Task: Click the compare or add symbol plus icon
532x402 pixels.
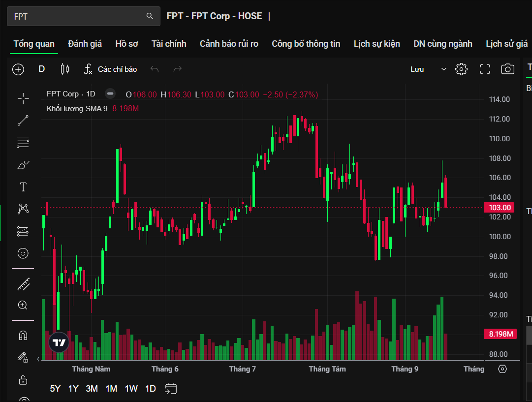Action: pos(18,69)
